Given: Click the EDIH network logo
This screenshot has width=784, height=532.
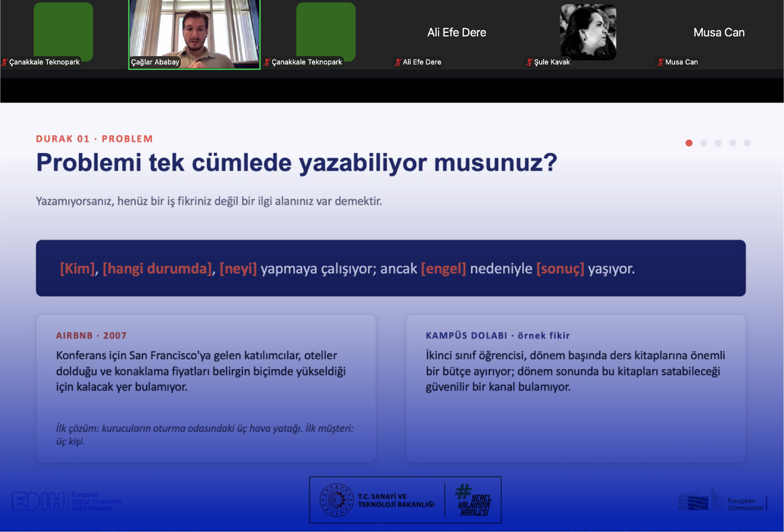Looking at the screenshot, I should [67, 501].
